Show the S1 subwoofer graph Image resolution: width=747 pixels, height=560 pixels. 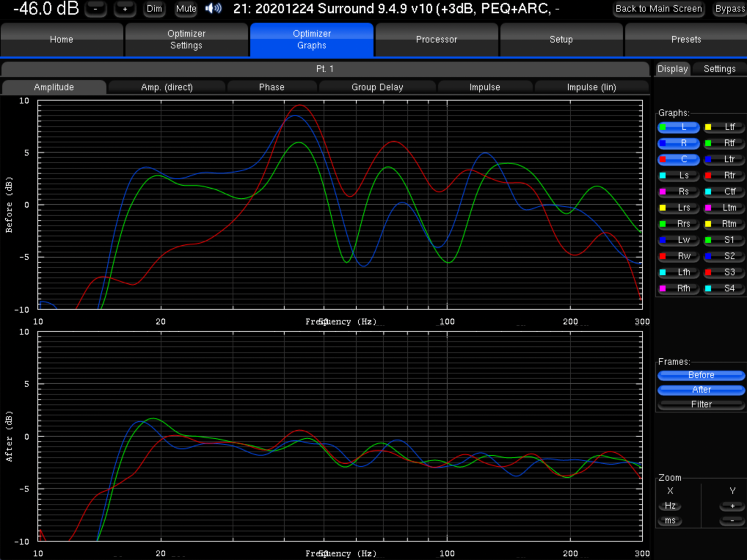coord(724,240)
